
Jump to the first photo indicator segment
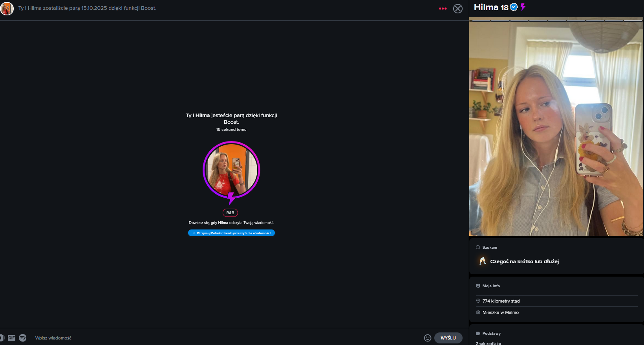pos(481,20)
